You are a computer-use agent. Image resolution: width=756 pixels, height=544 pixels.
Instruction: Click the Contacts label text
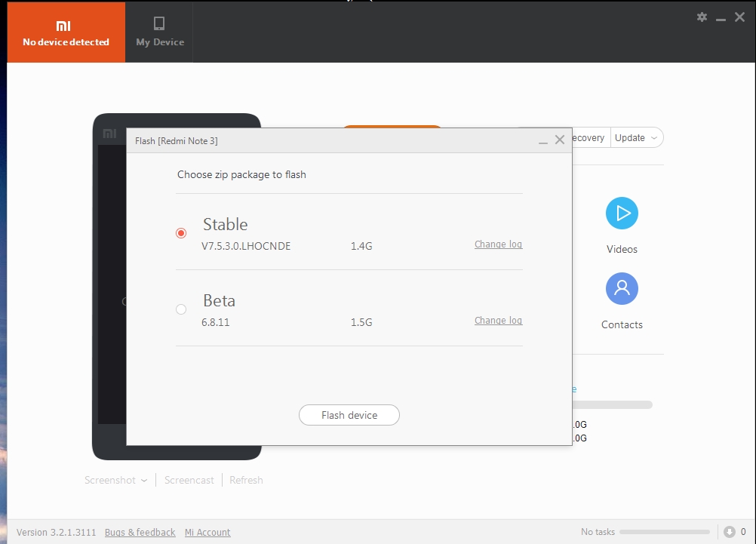pyautogui.click(x=622, y=324)
